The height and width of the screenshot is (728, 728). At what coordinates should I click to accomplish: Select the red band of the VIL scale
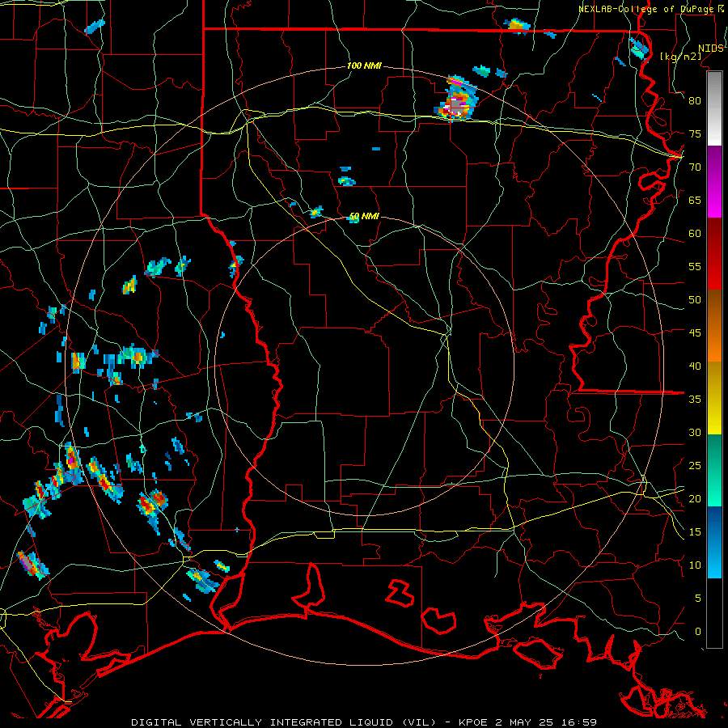click(x=714, y=254)
